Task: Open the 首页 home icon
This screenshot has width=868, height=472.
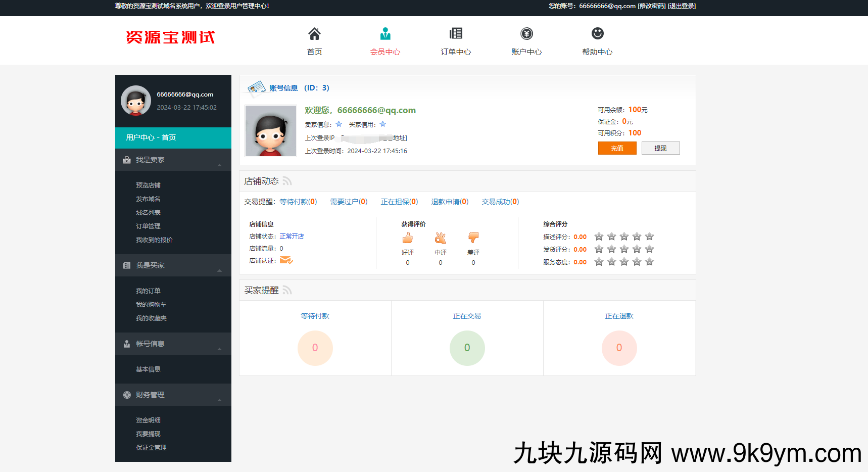Action: pos(314,34)
